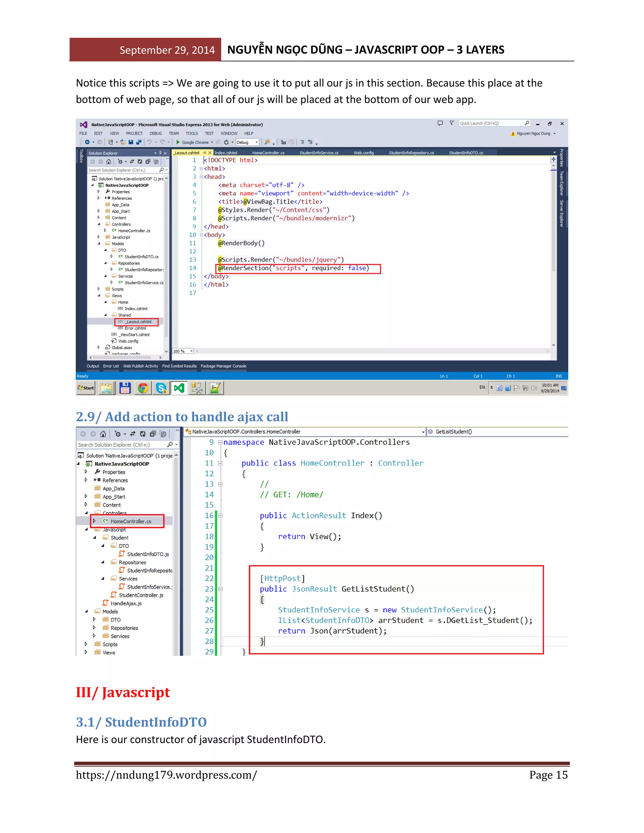This screenshot has width=644, height=833.
Task: Open the DEBUG menu
Action: tap(155, 134)
